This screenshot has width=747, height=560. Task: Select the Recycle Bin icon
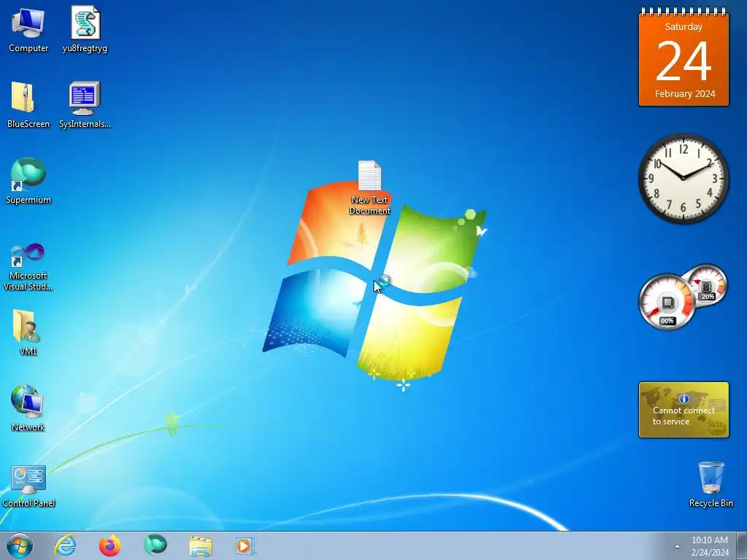click(x=711, y=484)
